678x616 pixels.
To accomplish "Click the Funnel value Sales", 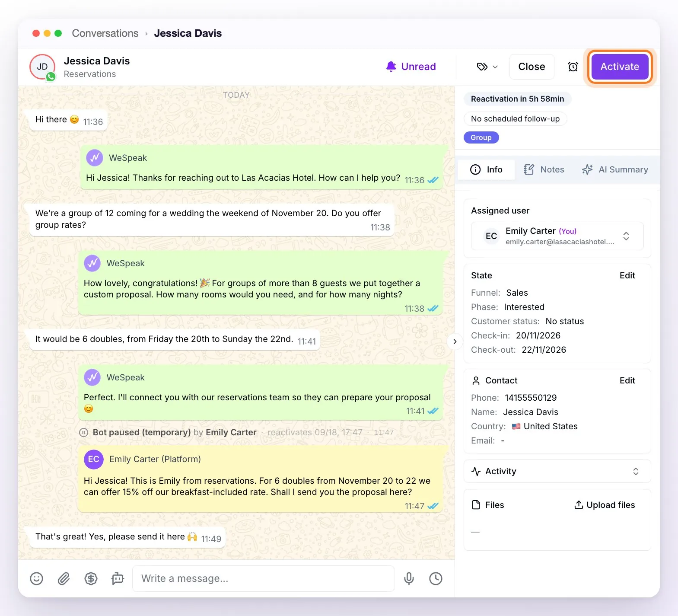I will (517, 293).
